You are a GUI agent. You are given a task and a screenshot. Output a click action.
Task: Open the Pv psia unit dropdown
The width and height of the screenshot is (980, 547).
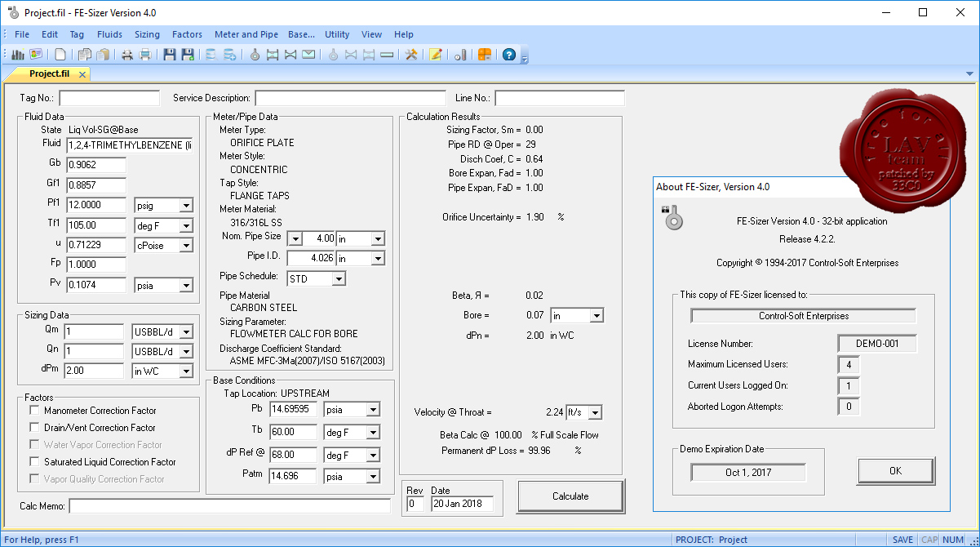point(185,286)
